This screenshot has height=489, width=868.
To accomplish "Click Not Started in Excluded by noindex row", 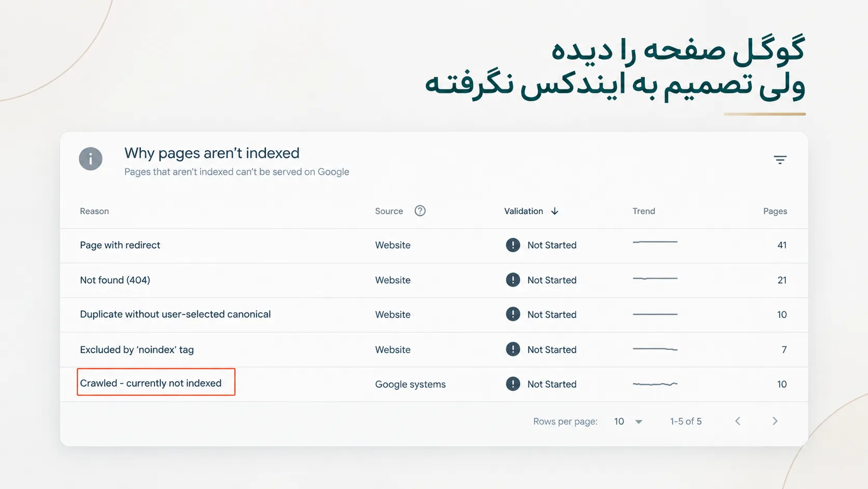I will click(x=552, y=350).
